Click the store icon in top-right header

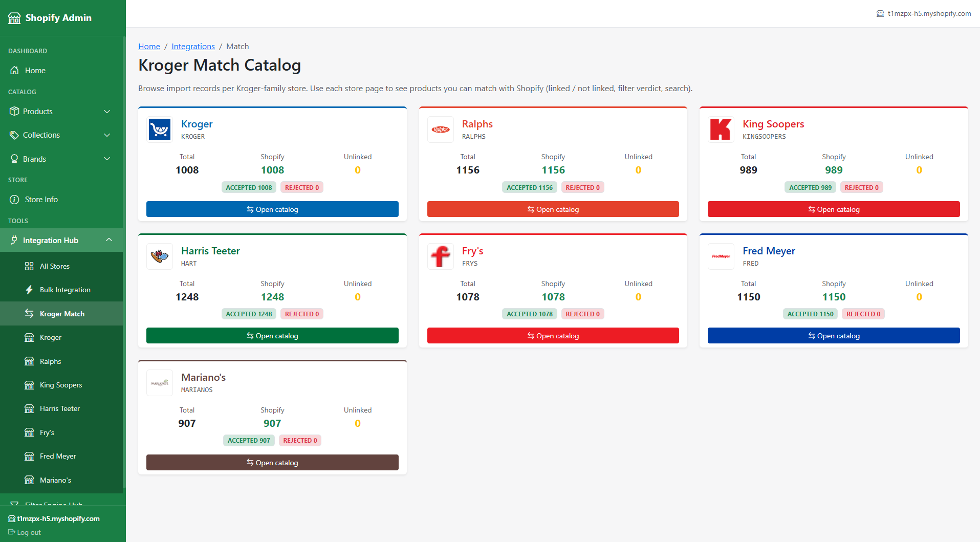pos(880,14)
